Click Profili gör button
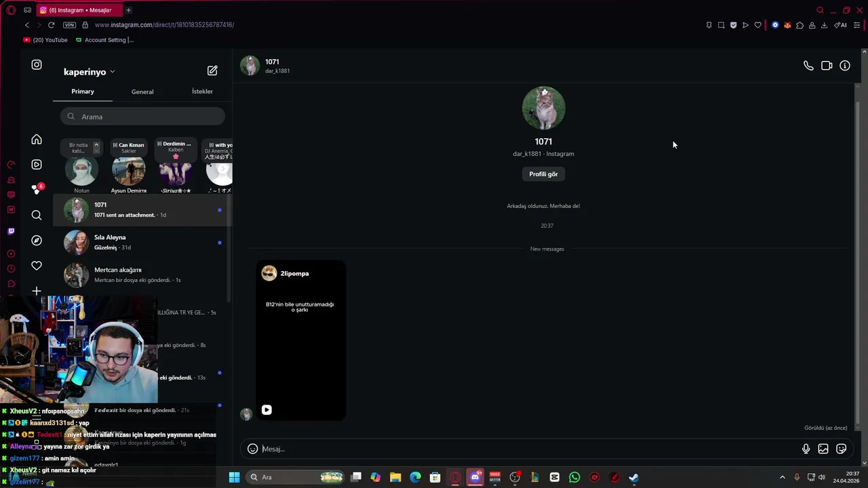 (544, 174)
